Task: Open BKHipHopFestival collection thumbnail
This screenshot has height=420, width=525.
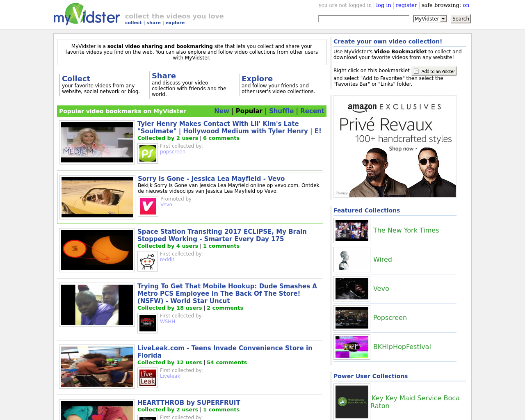Action: [352, 347]
